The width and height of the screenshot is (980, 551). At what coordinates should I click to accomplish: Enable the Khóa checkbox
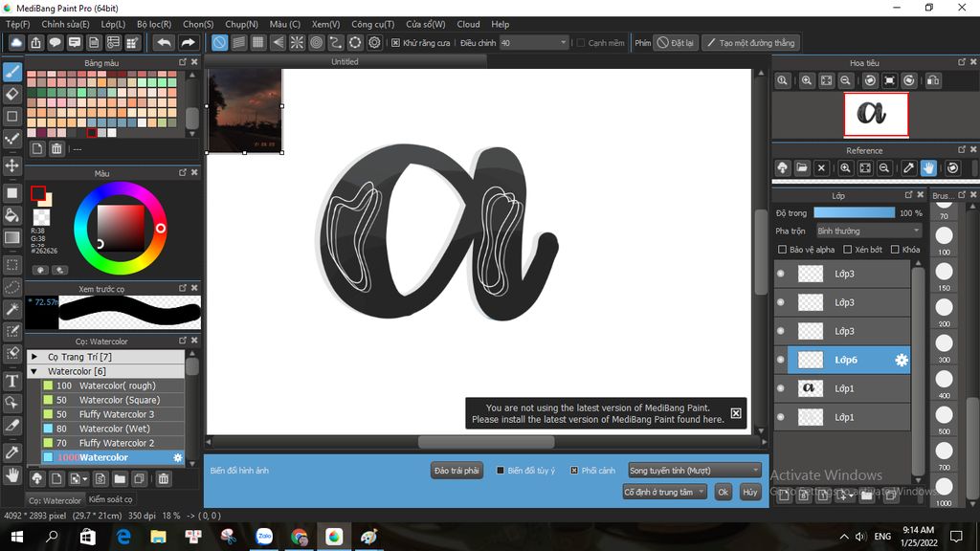pyautogui.click(x=895, y=250)
